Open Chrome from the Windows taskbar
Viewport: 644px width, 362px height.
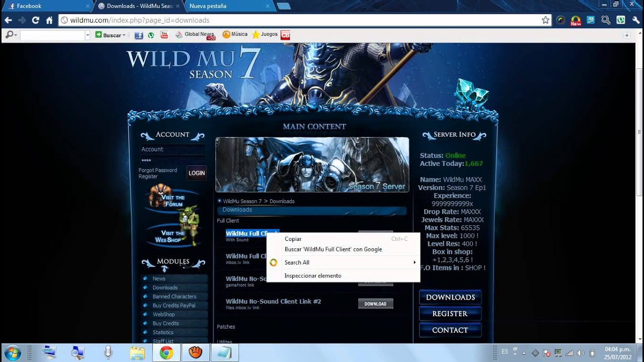coord(167,352)
